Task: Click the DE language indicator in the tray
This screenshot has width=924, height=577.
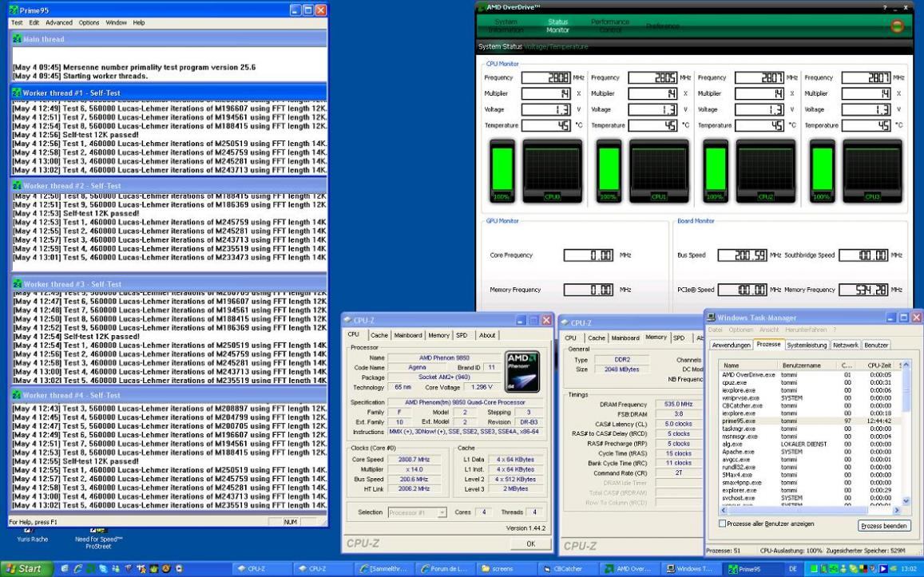Action: coord(792,569)
